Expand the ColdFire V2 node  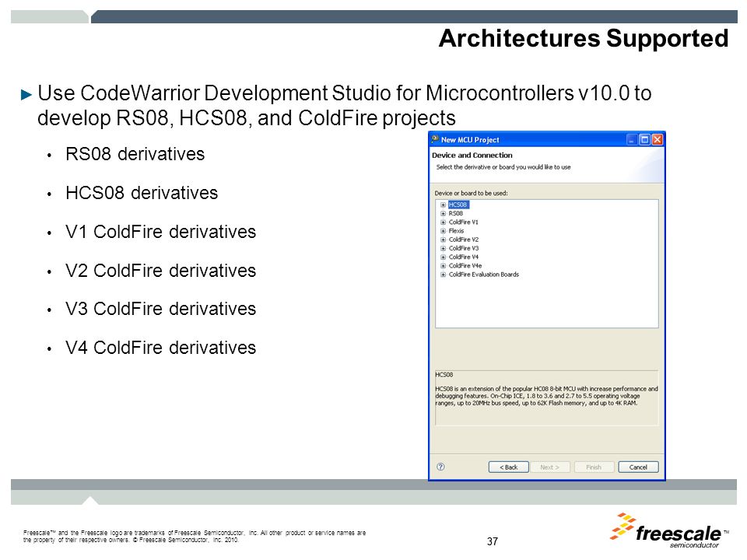(x=443, y=240)
